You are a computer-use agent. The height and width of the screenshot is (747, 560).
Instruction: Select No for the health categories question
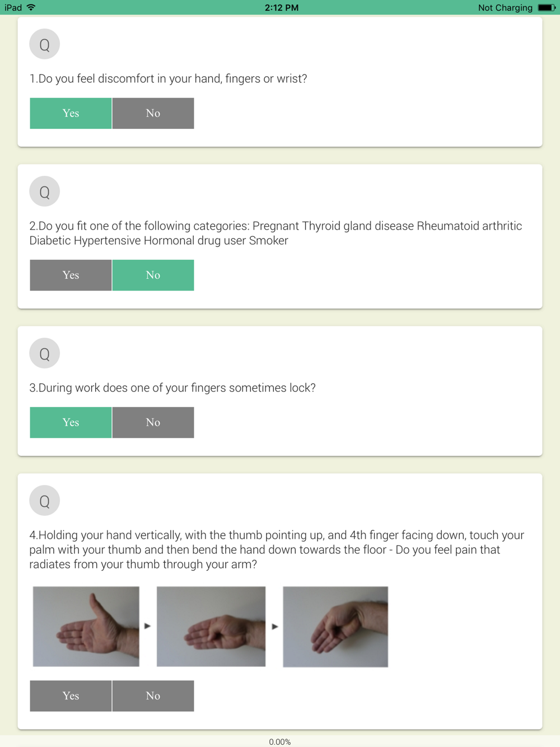153,275
